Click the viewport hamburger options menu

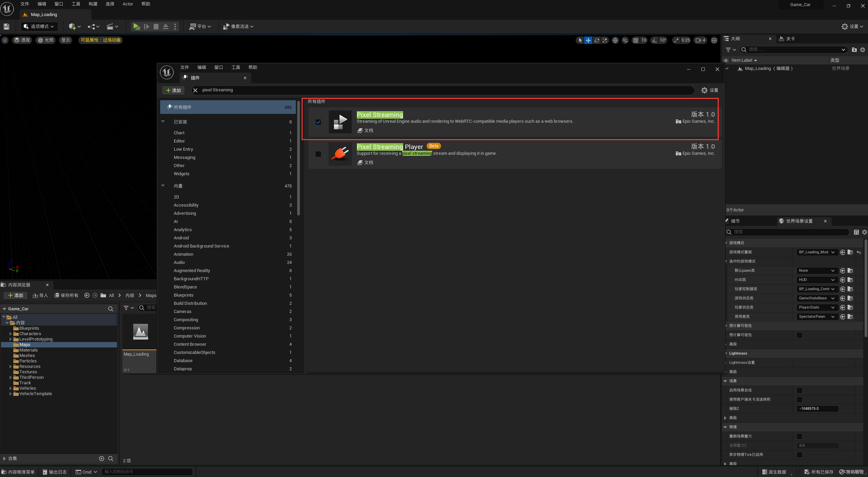coord(5,40)
